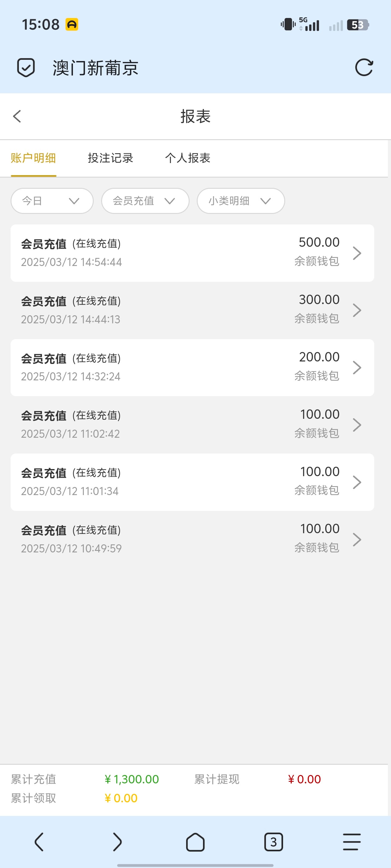Tap the shield security icon
The width and height of the screenshot is (391, 868).
click(x=26, y=68)
